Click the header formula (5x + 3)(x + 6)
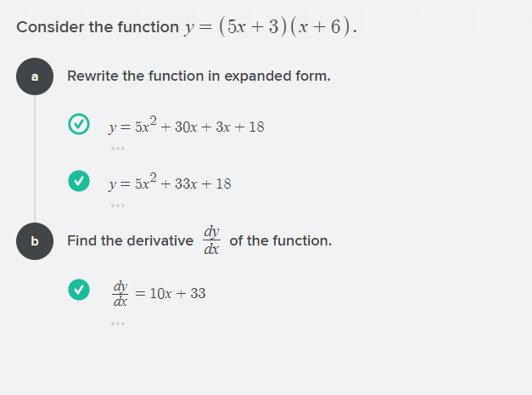 pos(287,26)
